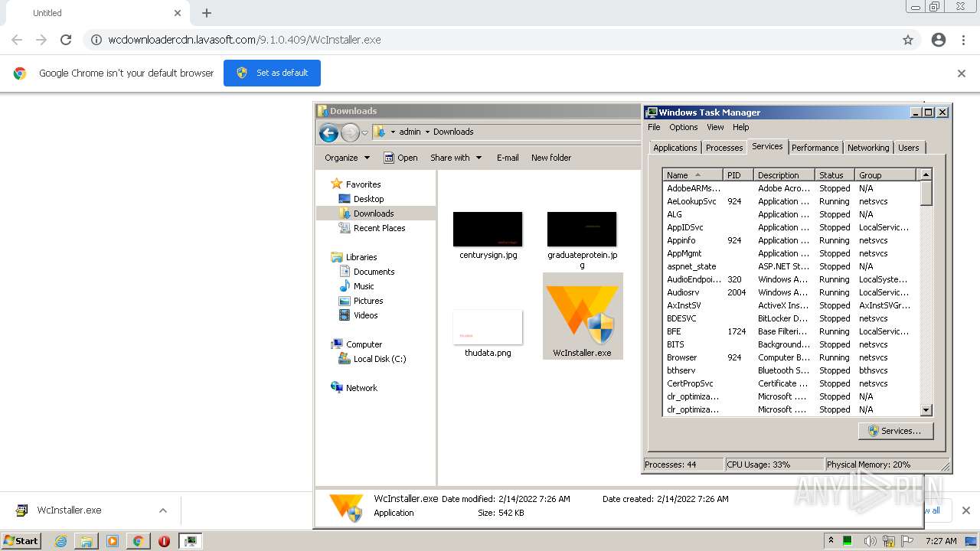Open WcInstaller.exe in the Chrome download bar
This screenshot has width=980, height=551.
(69, 510)
